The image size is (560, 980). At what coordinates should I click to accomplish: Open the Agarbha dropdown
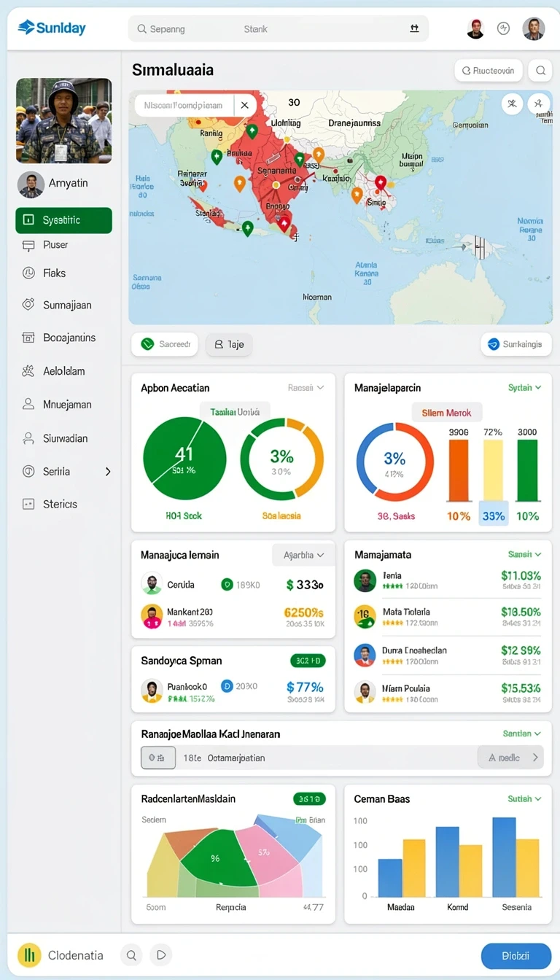click(x=303, y=555)
